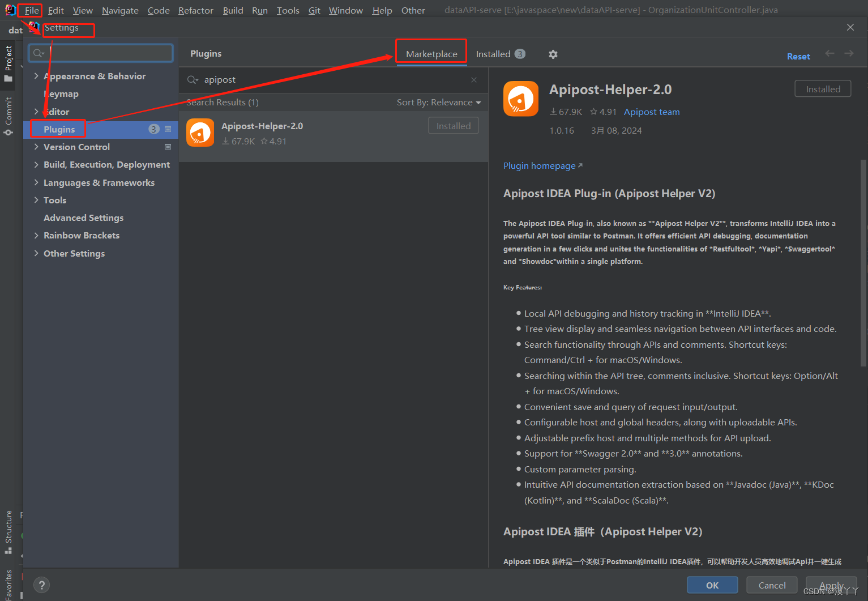Open the Plugin homepage link
This screenshot has width=868, height=601.
[x=543, y=166]
